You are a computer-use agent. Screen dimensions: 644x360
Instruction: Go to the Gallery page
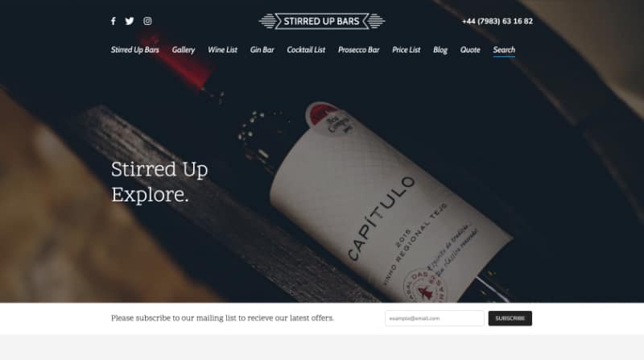coord(184,50)
